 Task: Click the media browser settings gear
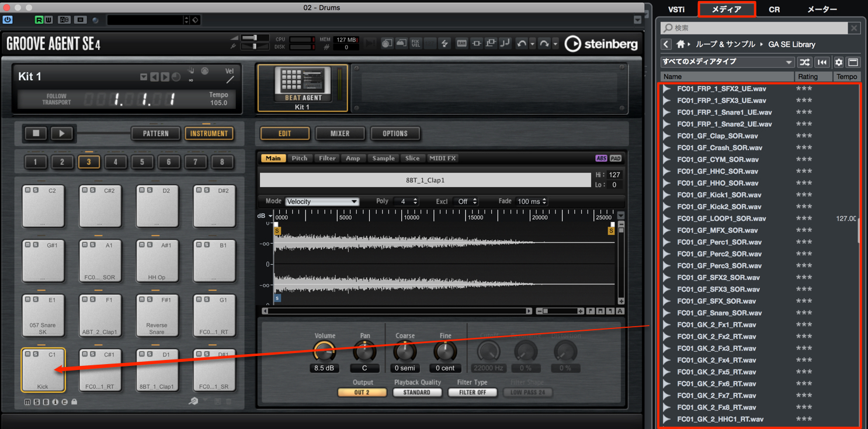pyautogui.click(x=839, y=62)
